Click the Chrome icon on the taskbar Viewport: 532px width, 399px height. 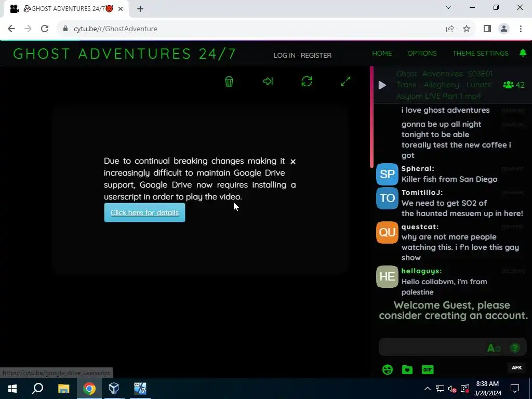(x=89, y=389)
